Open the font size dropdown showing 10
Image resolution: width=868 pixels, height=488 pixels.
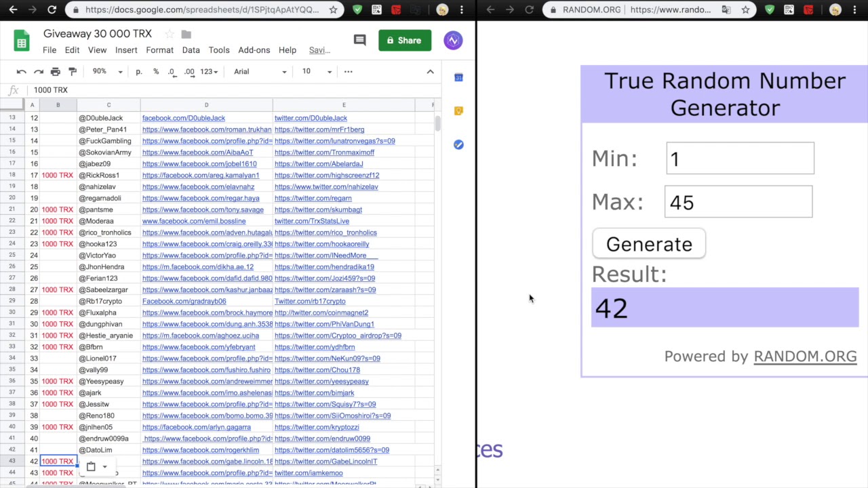coord(317,72)
